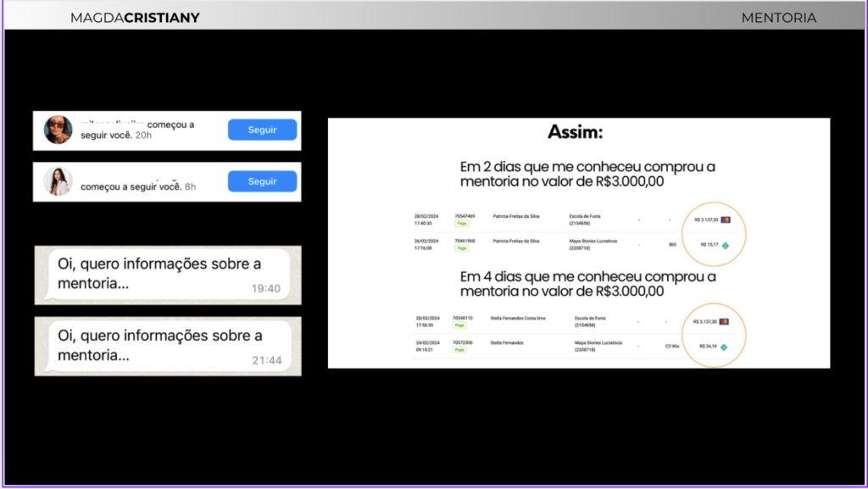Open profile avatar in the 8h follow notification
868x489 pixels.
pyautogui.click(x=58, y=181)
